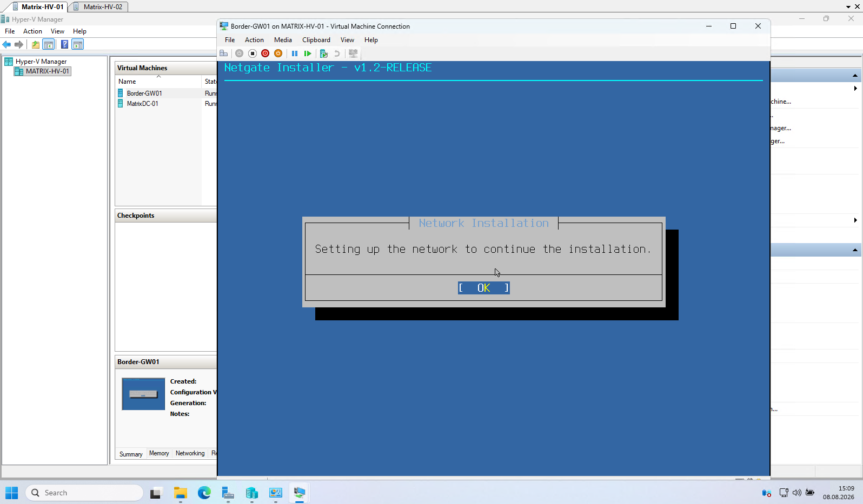Select the Summary tab for Border-GW01
The height and width of the screenshot is (504, 863).
click(131, 454)
